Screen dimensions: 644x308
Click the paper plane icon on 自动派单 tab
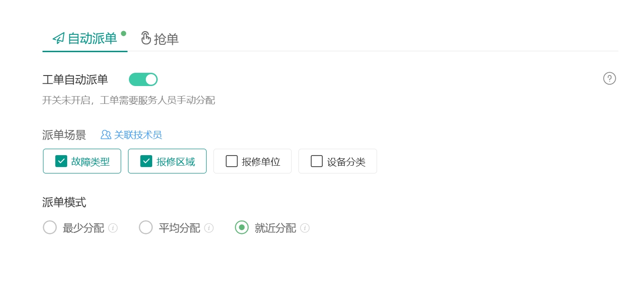pos(58,38)
